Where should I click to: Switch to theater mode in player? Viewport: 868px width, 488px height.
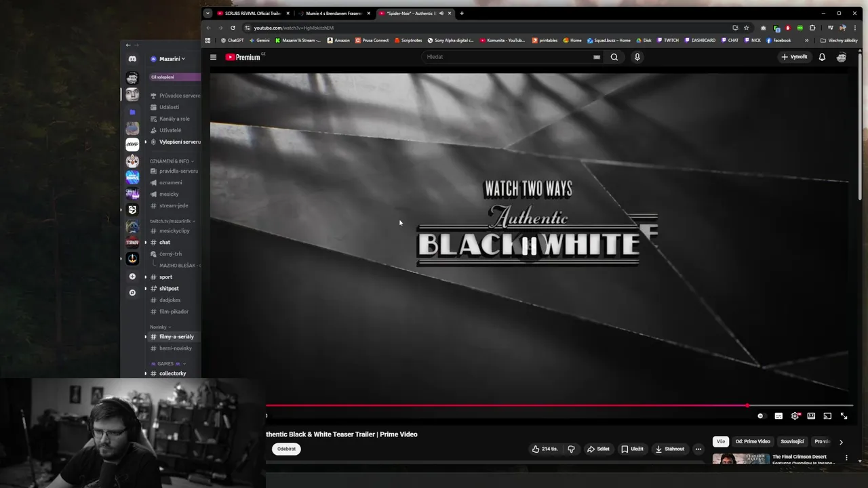[x=811, y=416]
